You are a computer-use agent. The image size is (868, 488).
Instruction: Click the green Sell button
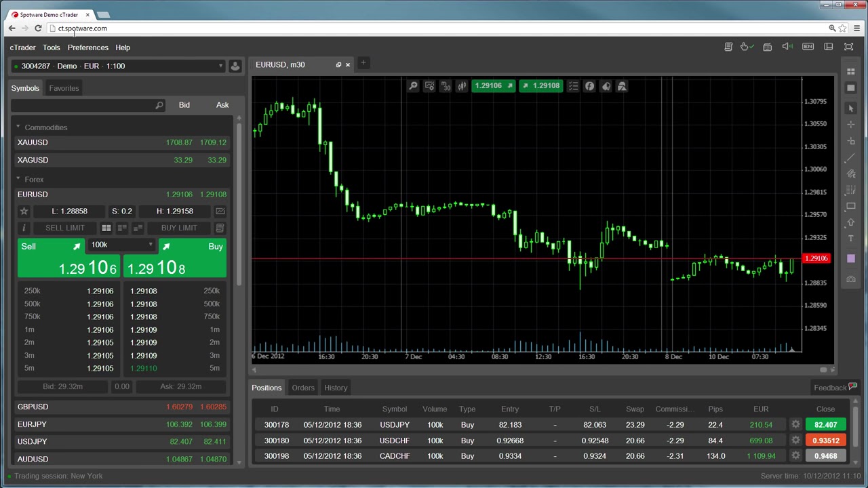click(x=68, y=258)
